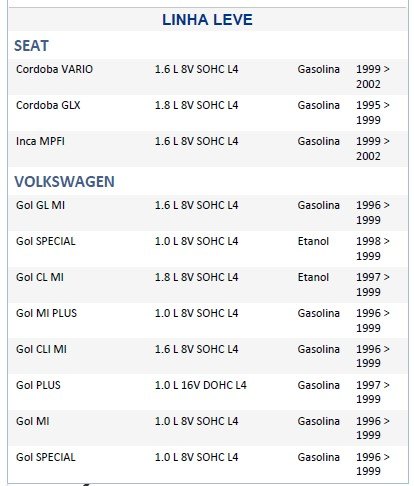Select Gasolina fuel in Inca MPFI row
This screenshot has height=486, width=414.
[318, 141]
